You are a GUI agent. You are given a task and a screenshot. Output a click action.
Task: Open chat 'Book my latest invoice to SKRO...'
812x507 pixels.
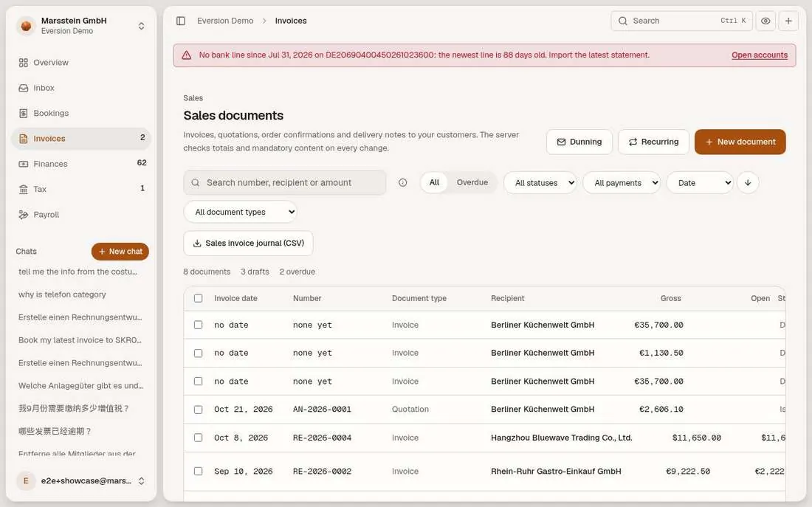(x=80, y=340)
